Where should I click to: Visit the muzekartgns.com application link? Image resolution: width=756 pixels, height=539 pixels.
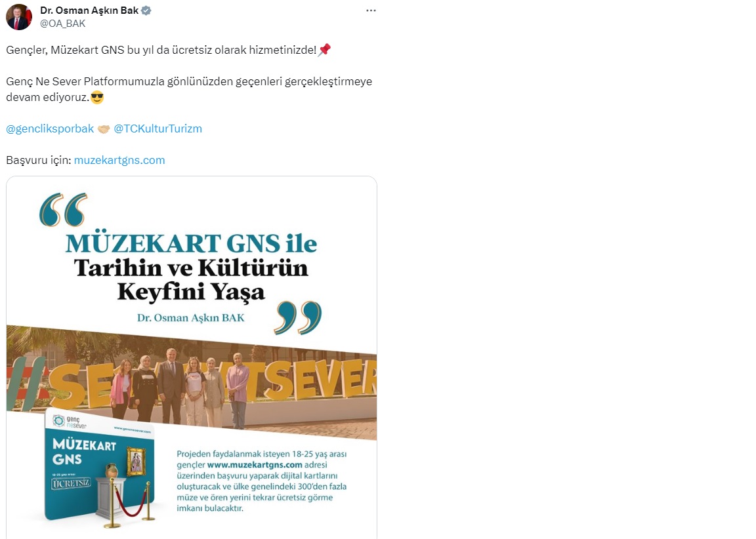(119, 161)
